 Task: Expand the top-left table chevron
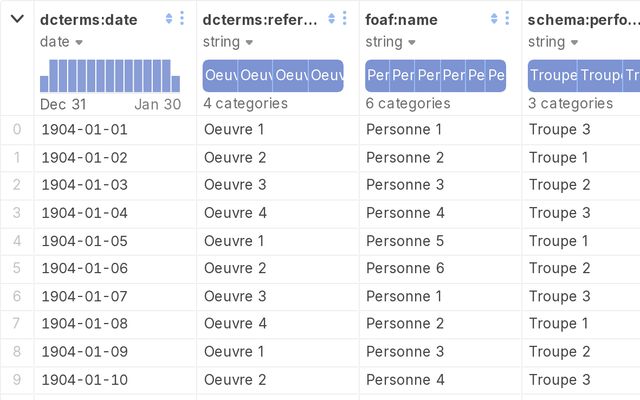coord(17,18)
